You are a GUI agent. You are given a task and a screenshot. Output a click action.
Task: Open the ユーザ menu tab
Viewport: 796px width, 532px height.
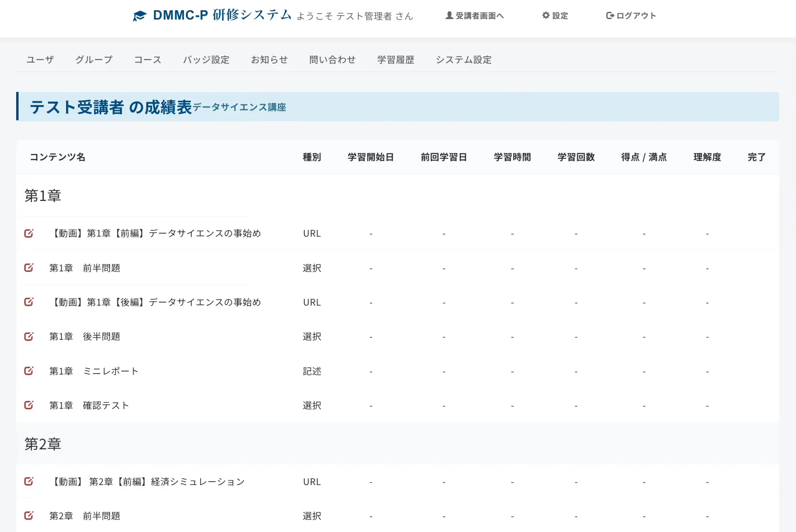point(40,60)
